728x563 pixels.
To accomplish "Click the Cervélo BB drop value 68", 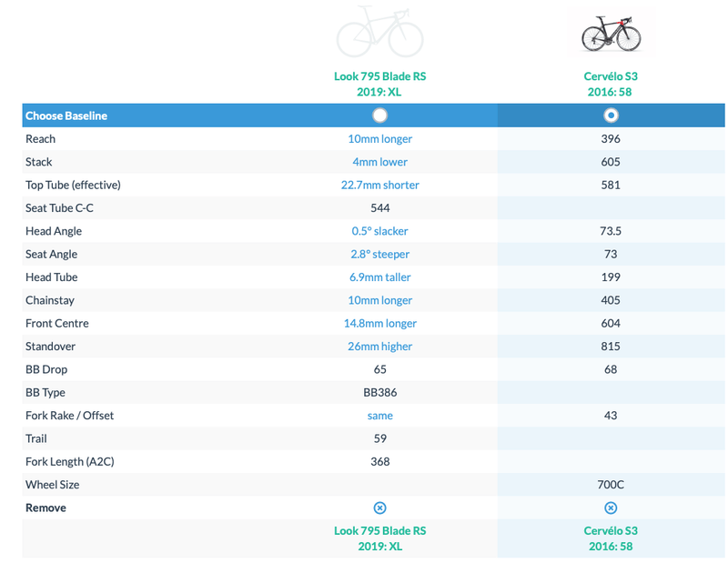I will click(x=611, y=369).
